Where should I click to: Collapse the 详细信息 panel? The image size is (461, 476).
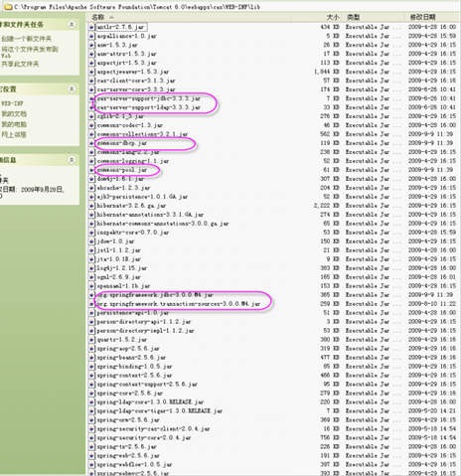pyautogui.click(x=72, y=160)
